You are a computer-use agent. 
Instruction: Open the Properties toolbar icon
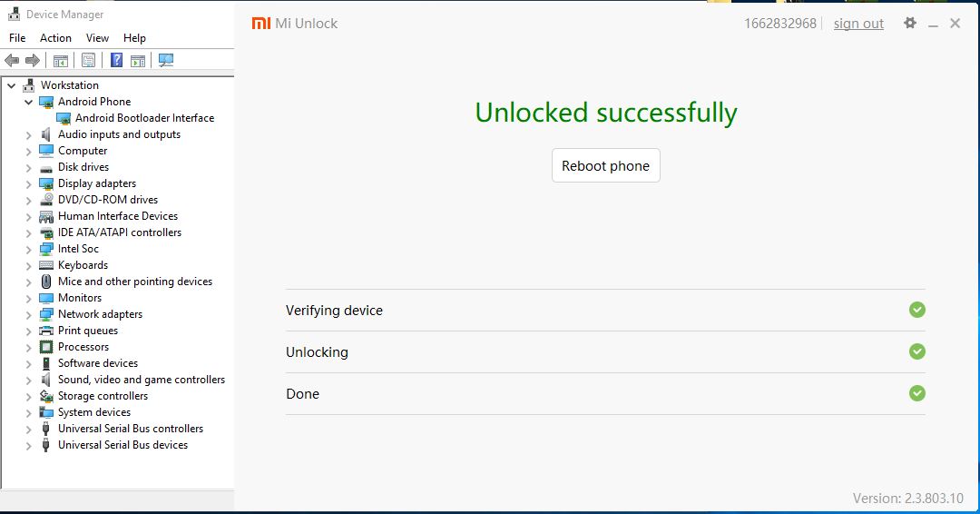click(x=88, y=61)
